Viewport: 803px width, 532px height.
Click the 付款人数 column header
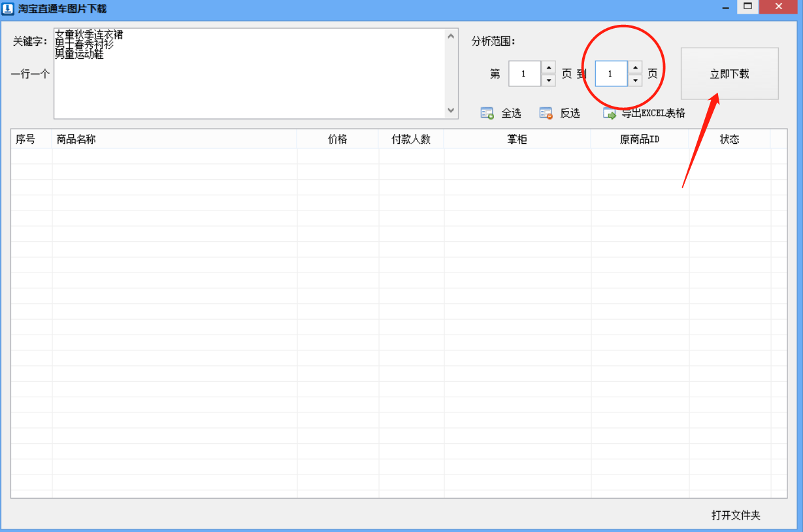(x=411, y=139)
